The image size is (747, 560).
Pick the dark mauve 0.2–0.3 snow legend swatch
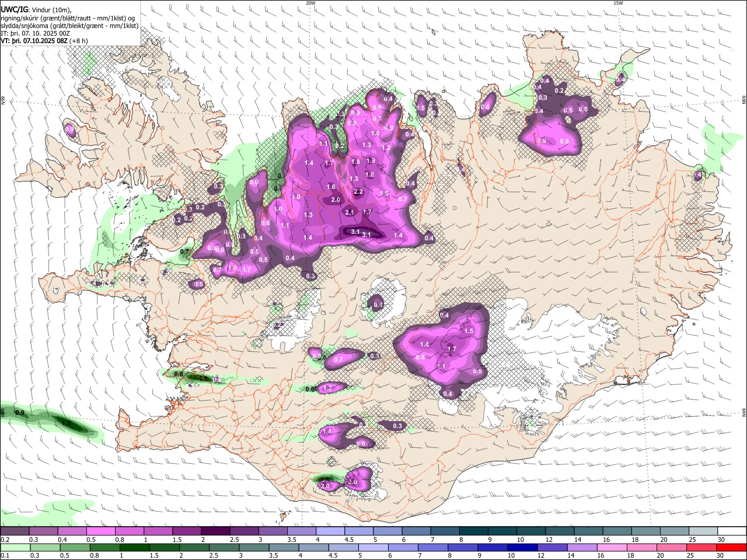[x=15, y=531]
